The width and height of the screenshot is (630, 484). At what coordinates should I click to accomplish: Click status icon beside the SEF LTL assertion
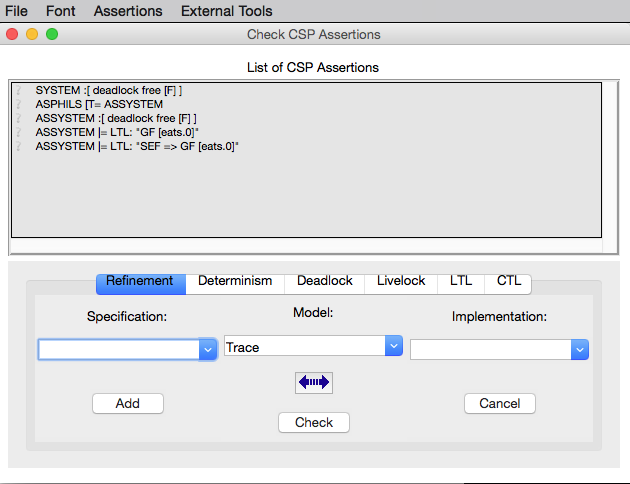pos(19,146)
